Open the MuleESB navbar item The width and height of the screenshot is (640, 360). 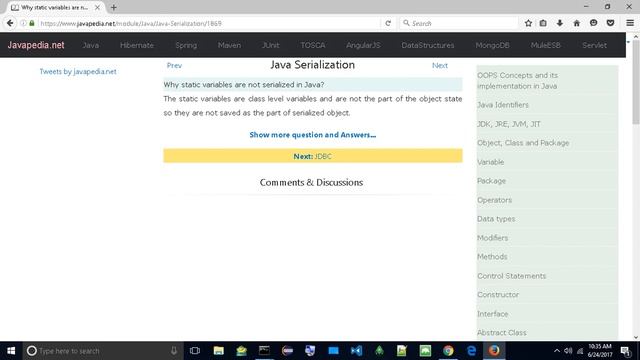(545, 45)
